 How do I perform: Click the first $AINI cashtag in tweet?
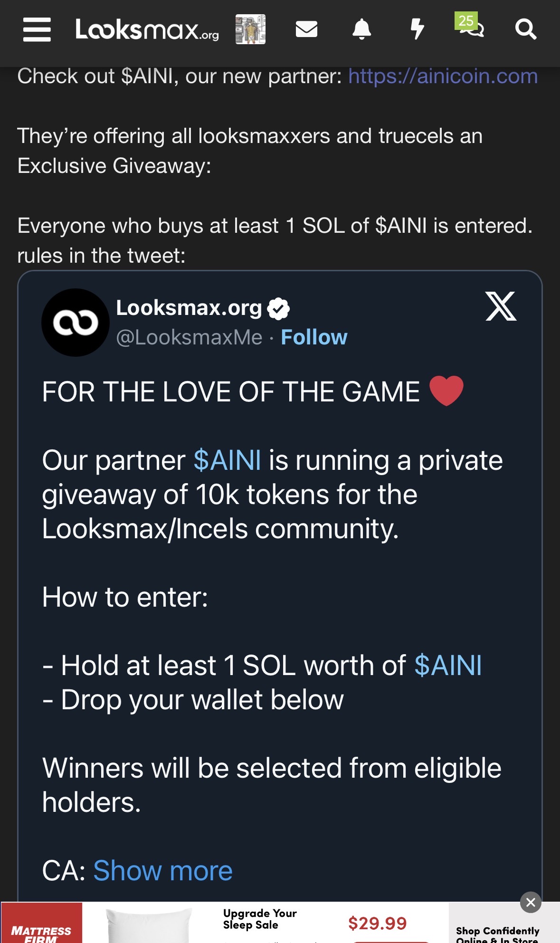[x=227, y=460]
